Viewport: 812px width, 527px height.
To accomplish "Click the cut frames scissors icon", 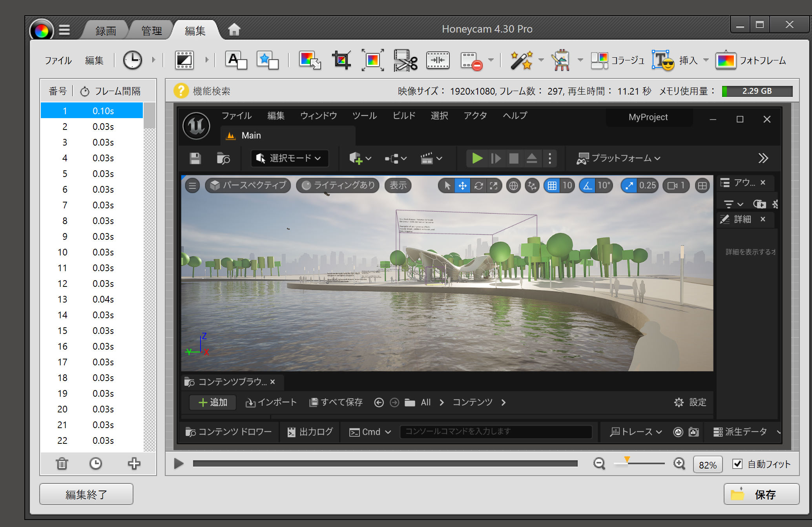I will click(x=405, y=60).
